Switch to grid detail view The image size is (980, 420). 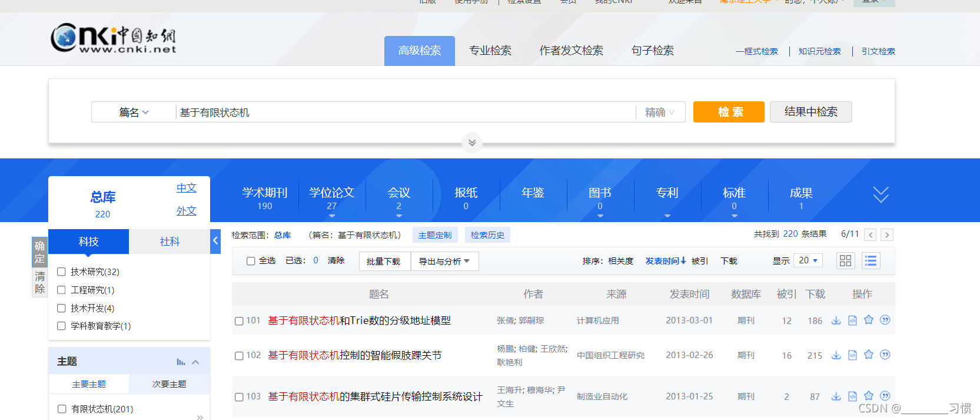click(x=845, y=261)
